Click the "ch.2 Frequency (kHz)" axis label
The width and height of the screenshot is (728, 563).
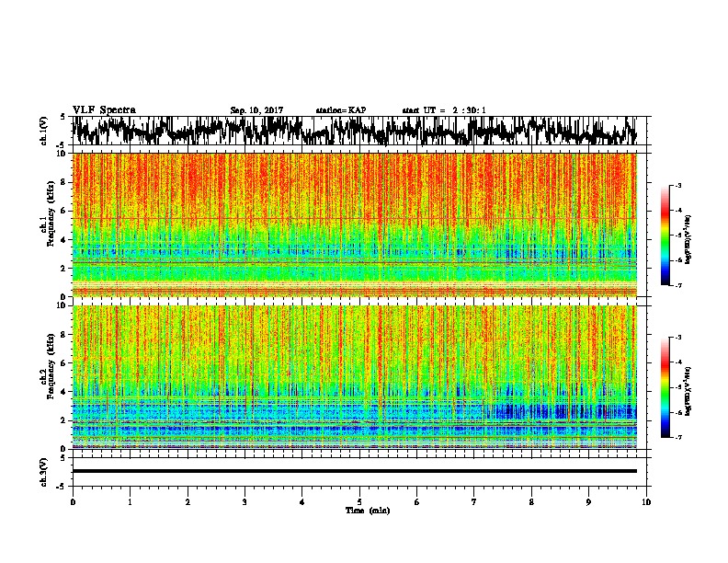pyautogui.click(x=47, y=365)
